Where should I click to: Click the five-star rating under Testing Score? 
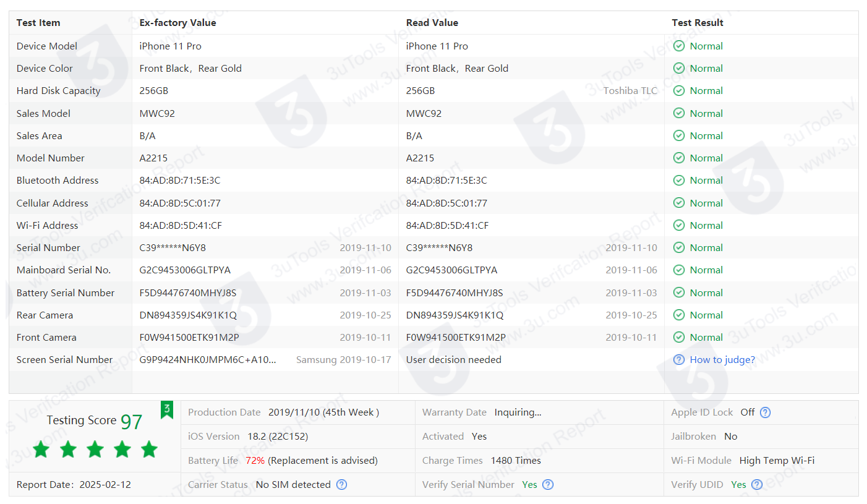95,450
